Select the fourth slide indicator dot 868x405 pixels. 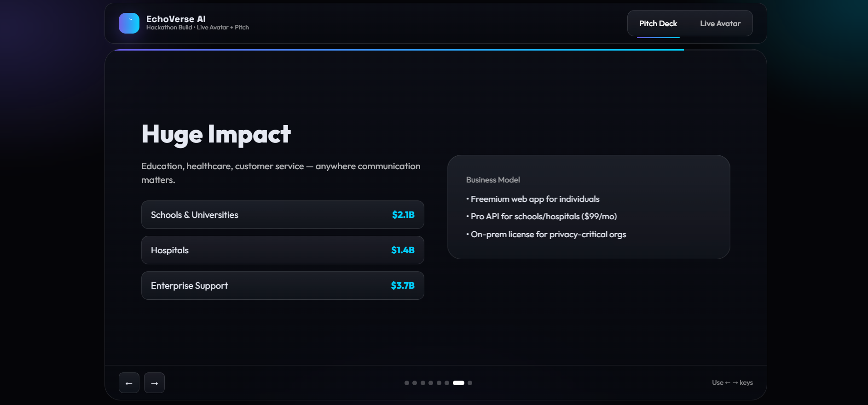coord(431,382)
